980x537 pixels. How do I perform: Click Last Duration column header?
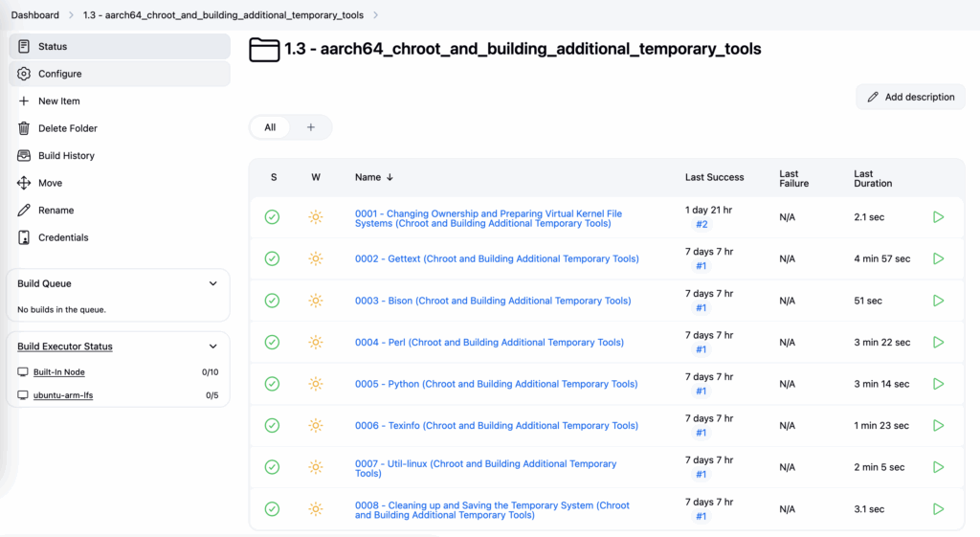(873, 179)
